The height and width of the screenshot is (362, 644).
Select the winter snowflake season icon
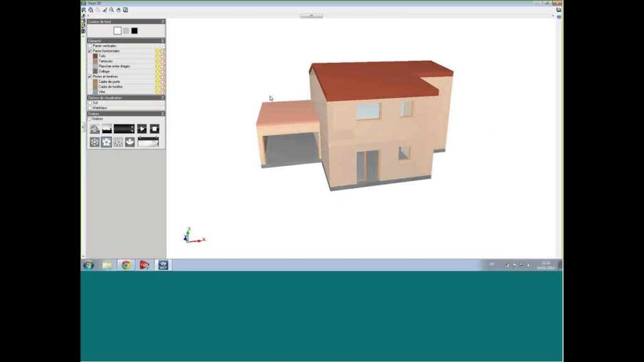click(94, 142)
